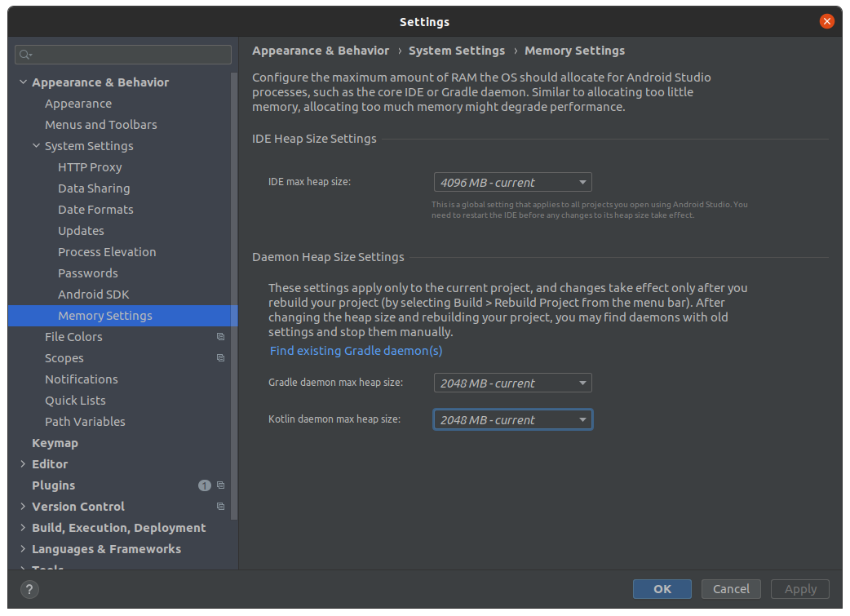Click the Gradle daemon max heap size label

pyautogui.click(x=335, y=383)
